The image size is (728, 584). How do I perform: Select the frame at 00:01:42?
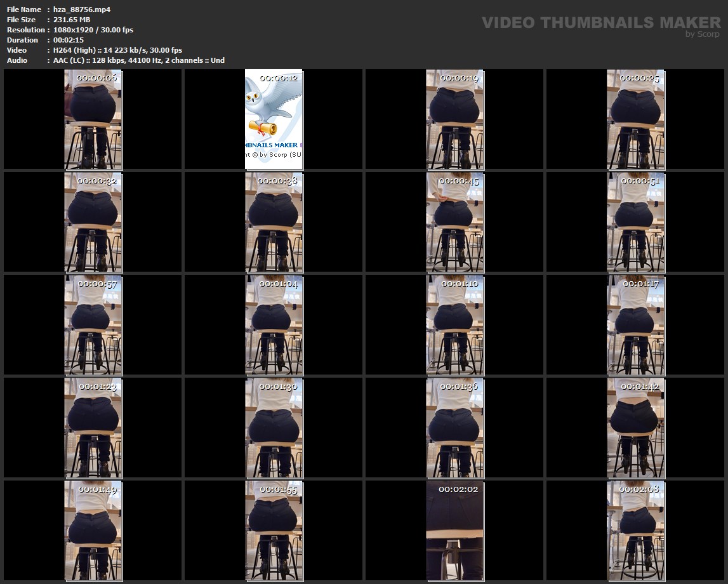point(636,428)
